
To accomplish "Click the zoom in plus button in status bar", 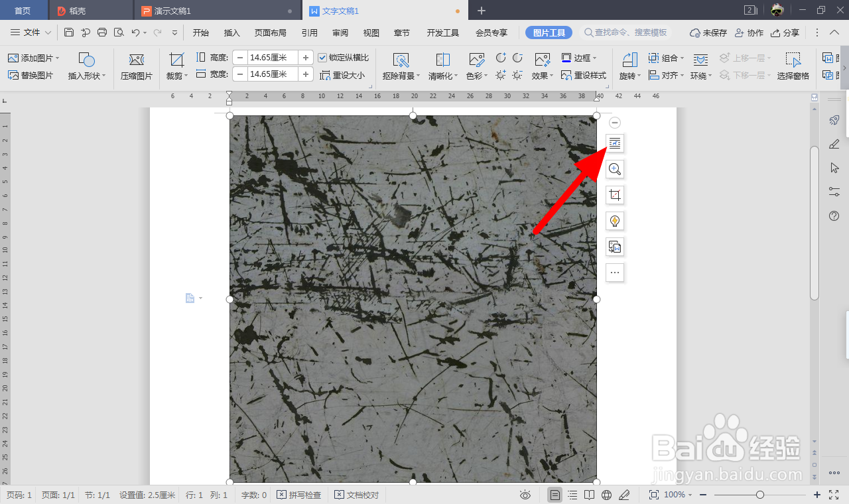I will [x=817, y=495].
